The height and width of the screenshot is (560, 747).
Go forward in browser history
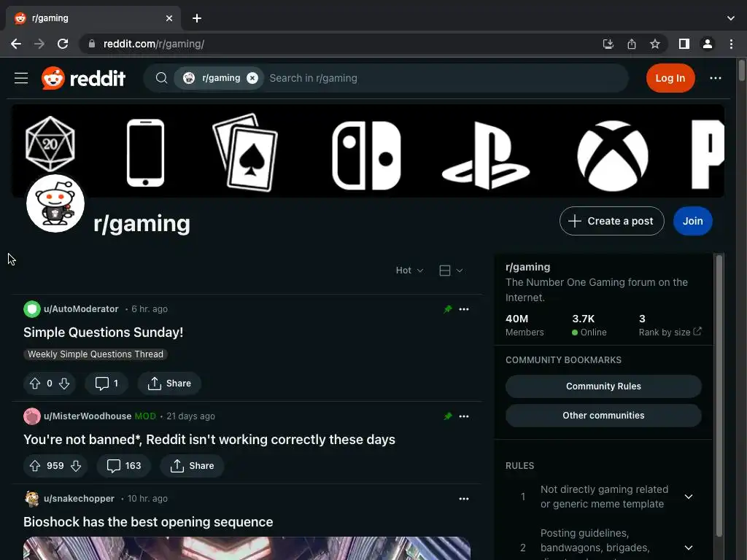[39, 44]
